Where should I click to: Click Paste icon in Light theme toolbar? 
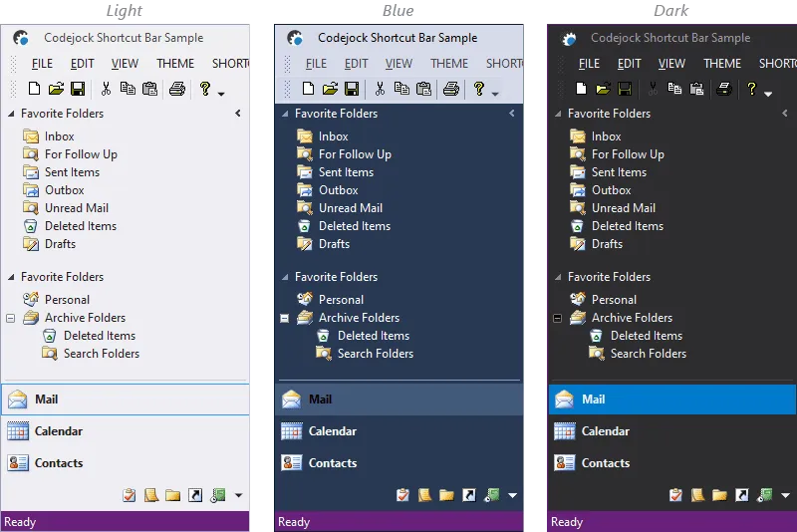tap(150, 89)
